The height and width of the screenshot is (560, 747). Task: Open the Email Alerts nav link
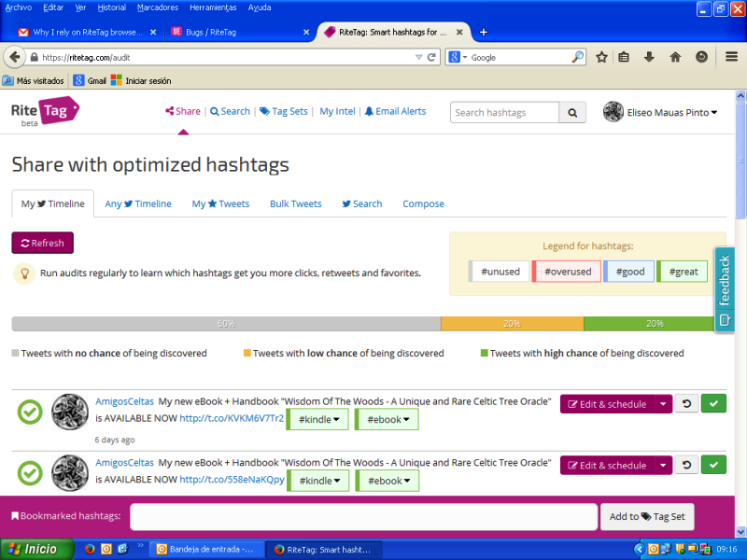(395, 111)
